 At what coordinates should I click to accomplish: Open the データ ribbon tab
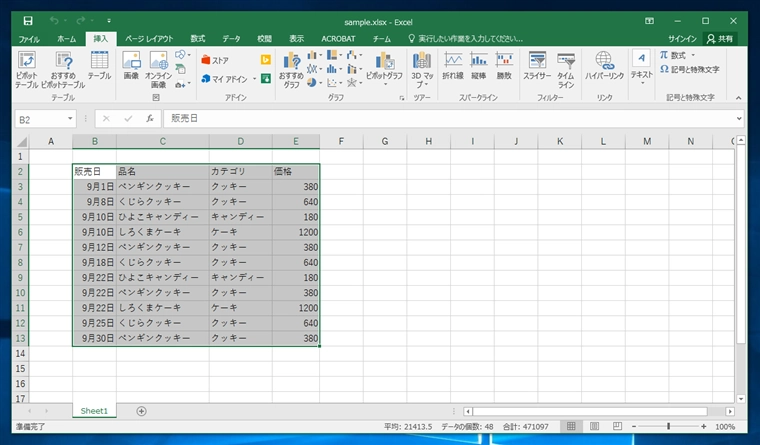232,38
